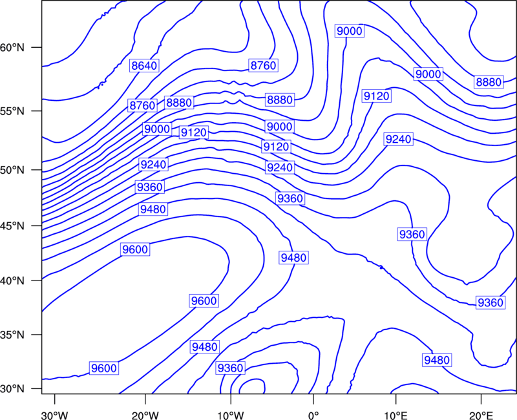This screenshot has width=517, height=420.
Task: Click the 9240 contour label east of 0°
Action: (x=399, y=139)
